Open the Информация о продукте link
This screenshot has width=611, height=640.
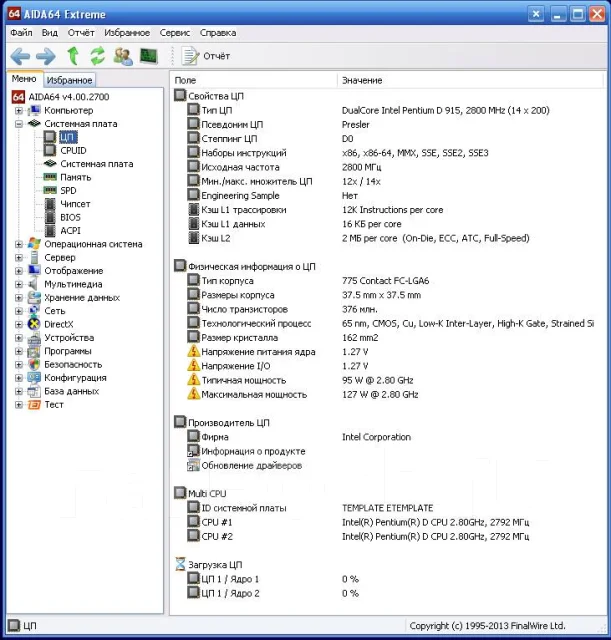253,451
